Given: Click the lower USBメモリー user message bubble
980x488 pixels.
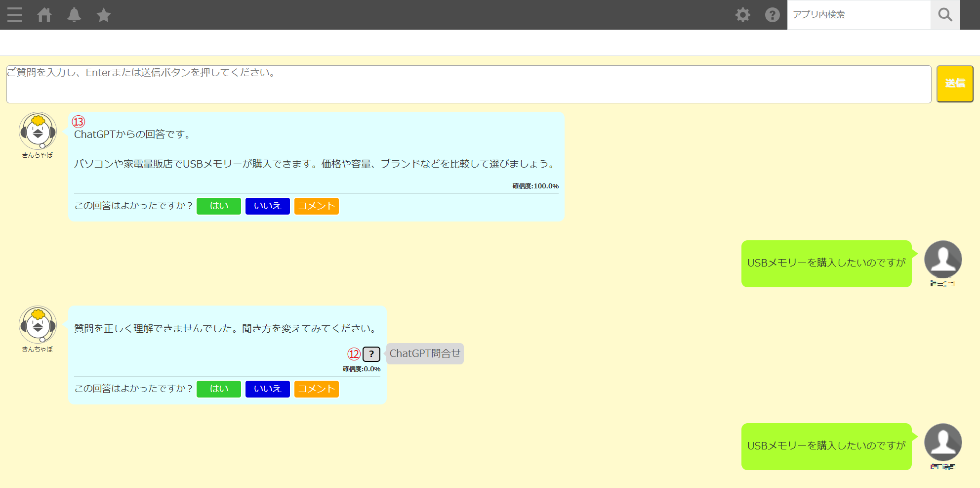Looking at the screenshot, I should click(826, 446).
